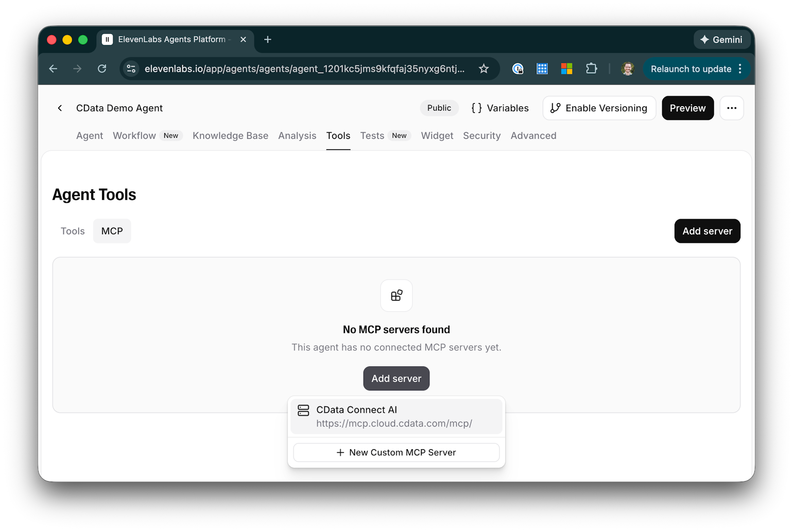Click the Chrome profile avatar

[627, 69]
